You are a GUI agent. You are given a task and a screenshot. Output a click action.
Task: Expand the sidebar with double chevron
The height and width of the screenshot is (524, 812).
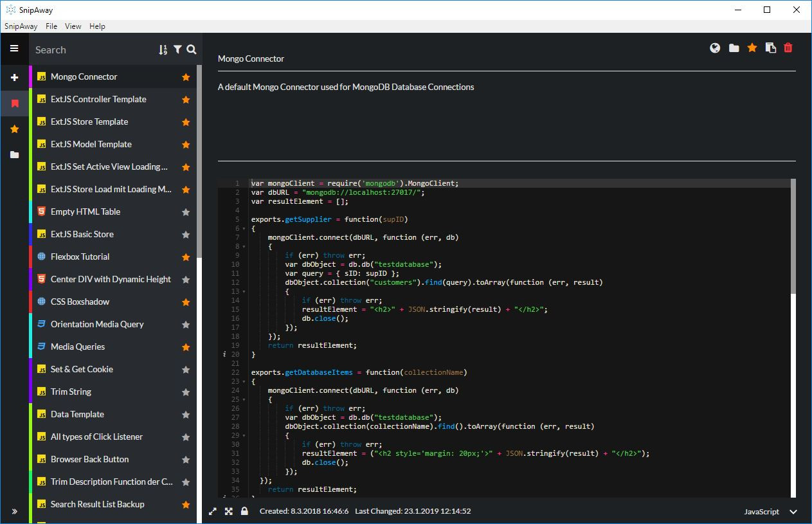[x=14, y=512]
